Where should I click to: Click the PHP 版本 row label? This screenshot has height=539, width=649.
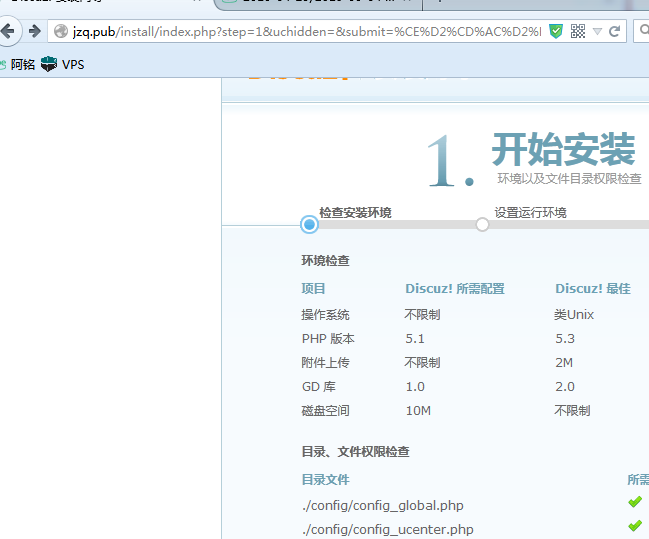click(x=328, y=339)
